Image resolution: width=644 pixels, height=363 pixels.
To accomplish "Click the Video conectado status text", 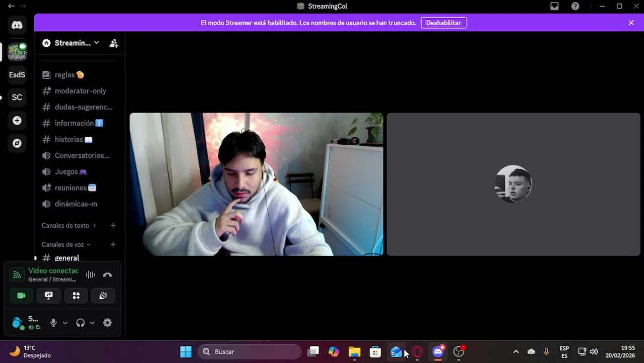I will coord(53,271).
